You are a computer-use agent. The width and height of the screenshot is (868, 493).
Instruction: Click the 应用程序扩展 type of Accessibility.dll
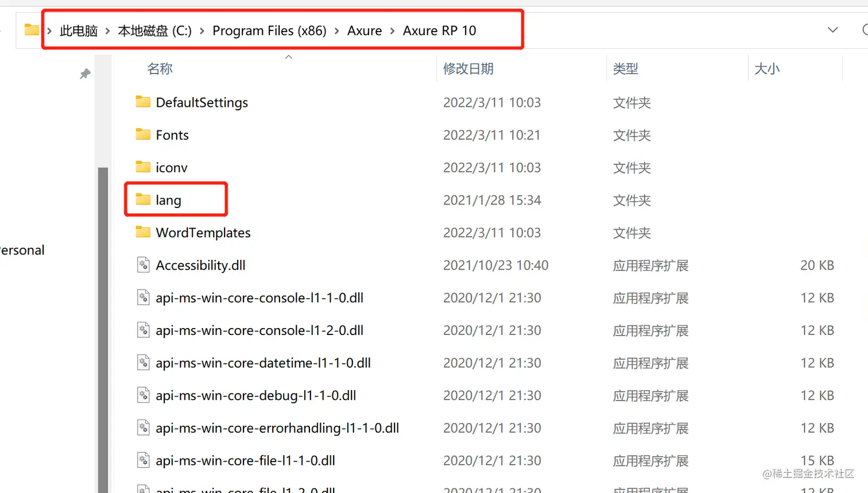pyautogui.click(x=651, y=265)
